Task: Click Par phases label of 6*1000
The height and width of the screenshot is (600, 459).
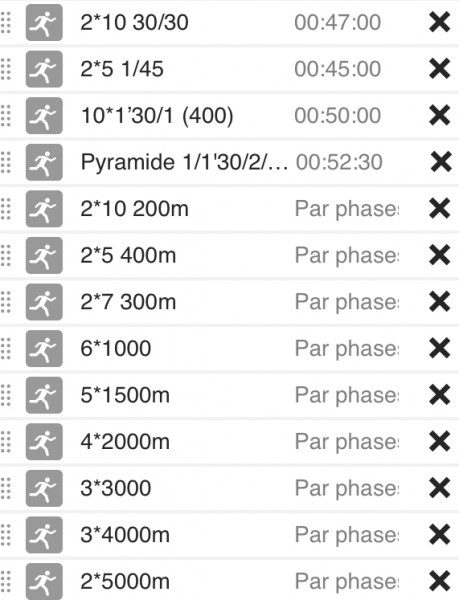Action: click(x=347, y=349)
